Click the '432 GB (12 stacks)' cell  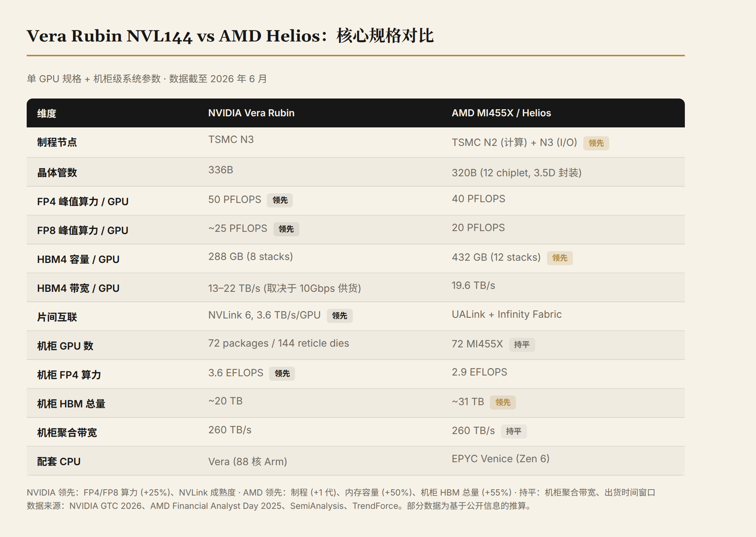(496, 257)
